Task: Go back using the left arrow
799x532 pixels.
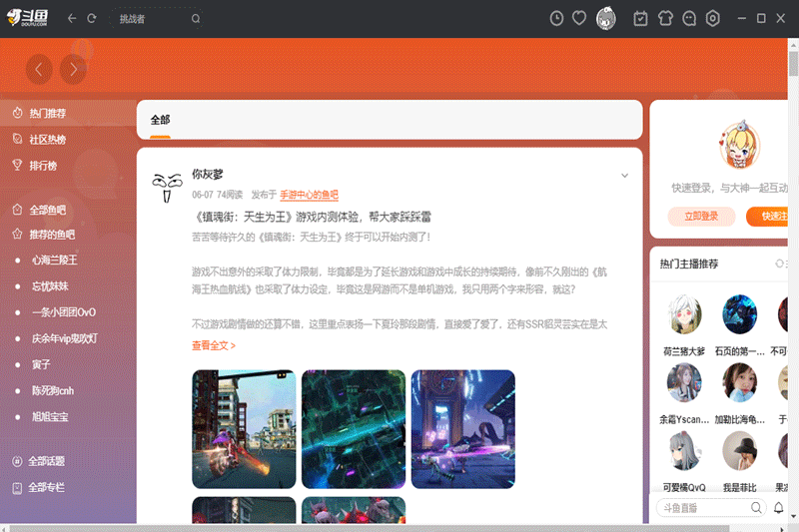Action: (x=72, y=18)
